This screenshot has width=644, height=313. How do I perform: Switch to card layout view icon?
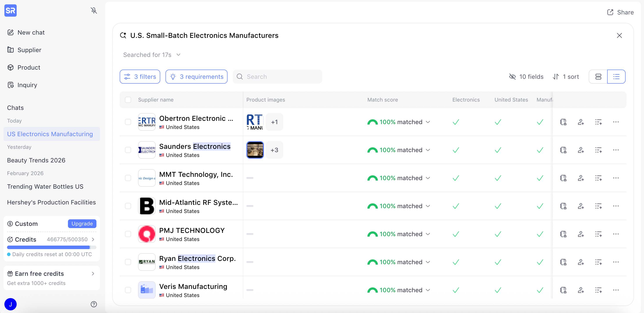coord(598,77)
